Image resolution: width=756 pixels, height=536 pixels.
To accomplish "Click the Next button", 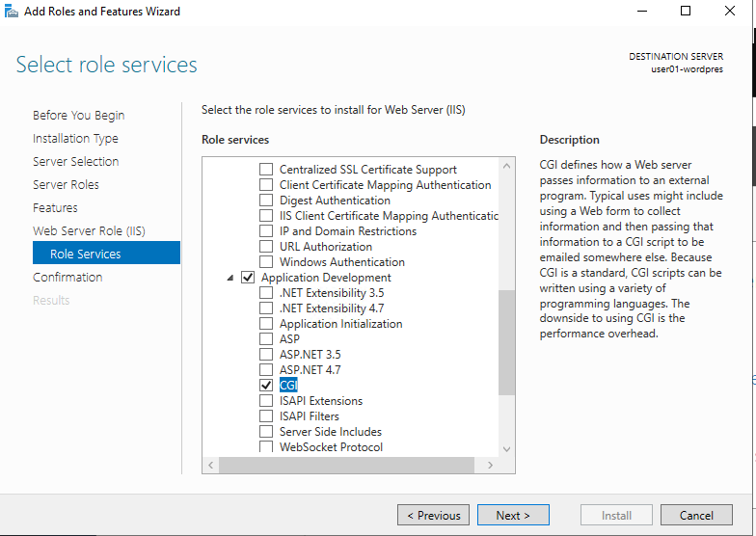I will (513, 515).
